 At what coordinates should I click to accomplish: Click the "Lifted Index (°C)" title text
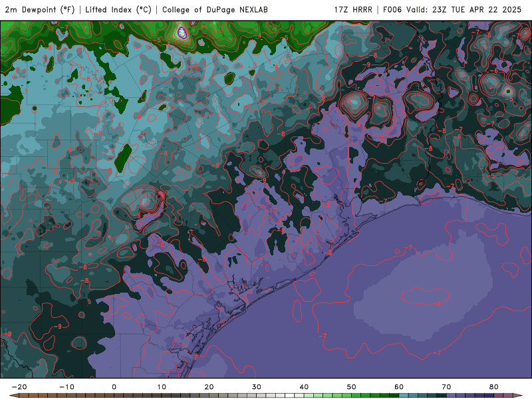[118, 10]
